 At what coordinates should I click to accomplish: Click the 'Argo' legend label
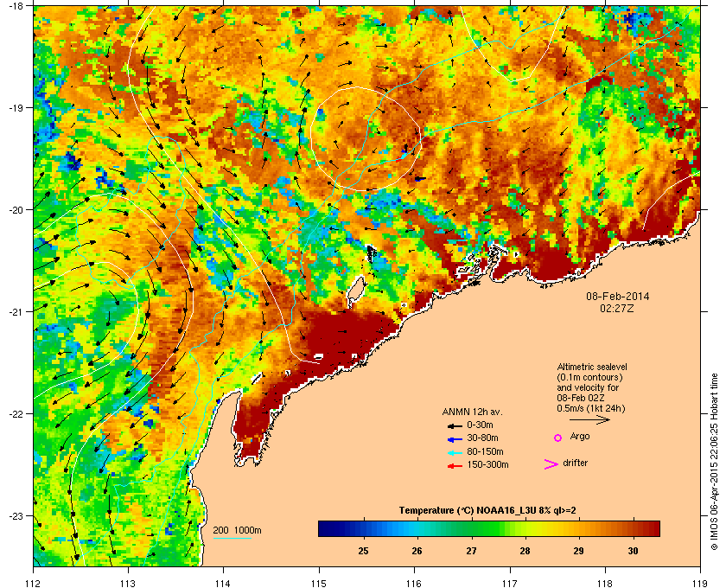click(x=580, y=436)
